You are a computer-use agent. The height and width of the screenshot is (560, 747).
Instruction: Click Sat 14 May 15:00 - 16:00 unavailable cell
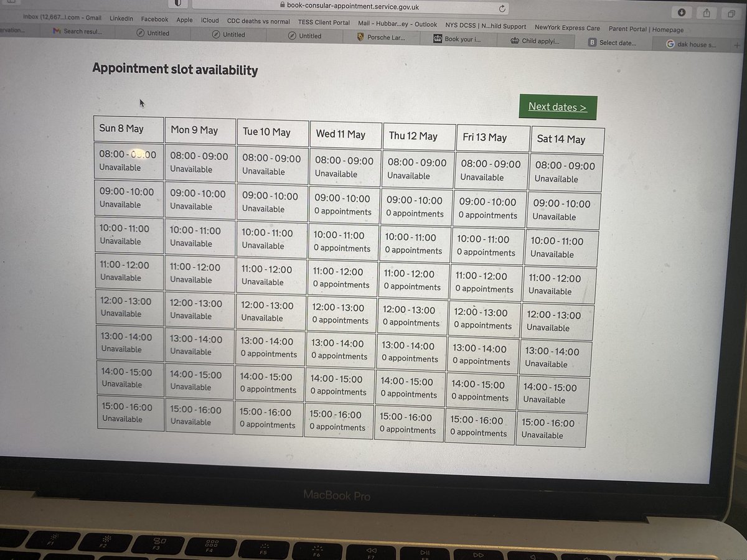click(x=552, y=429)
